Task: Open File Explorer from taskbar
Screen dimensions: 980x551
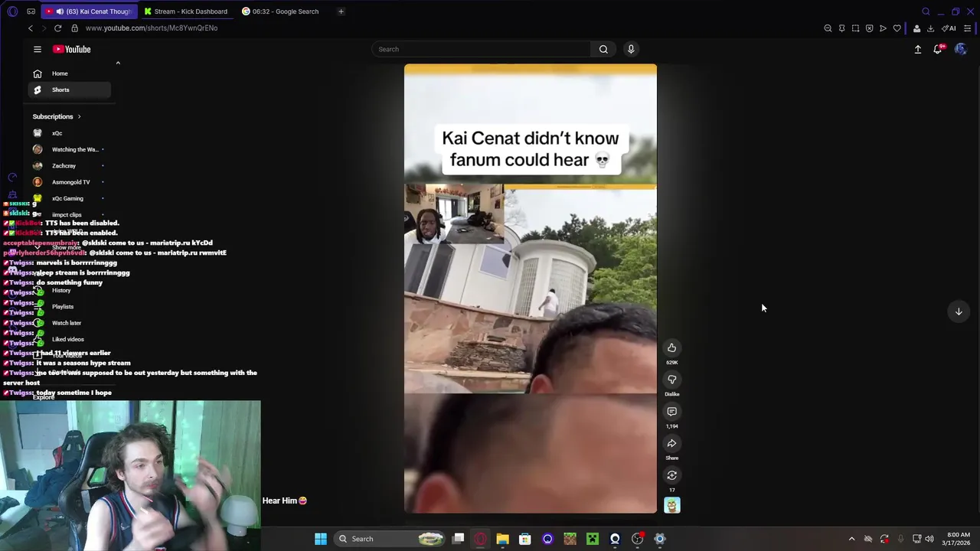Action: [x=502, y=539]
